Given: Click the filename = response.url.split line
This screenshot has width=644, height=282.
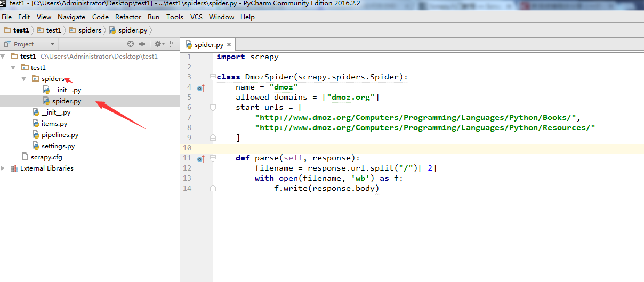Looking at the screenshot, I should click(x=346, y=168).
